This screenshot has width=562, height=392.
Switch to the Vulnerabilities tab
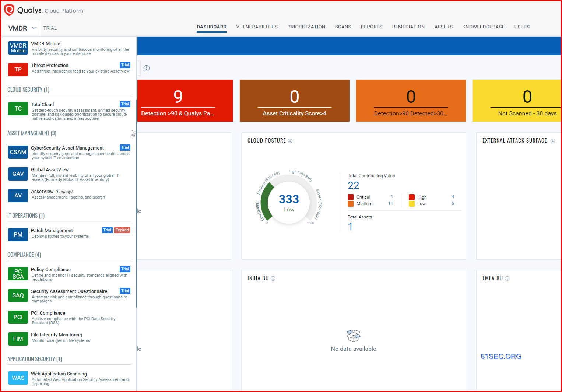coord(257,27)
